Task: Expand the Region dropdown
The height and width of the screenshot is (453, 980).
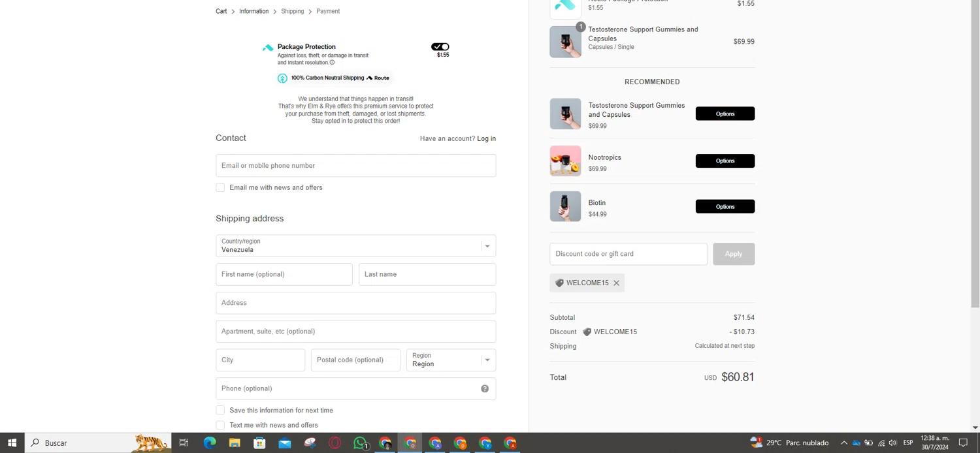Action: (451, 360)
